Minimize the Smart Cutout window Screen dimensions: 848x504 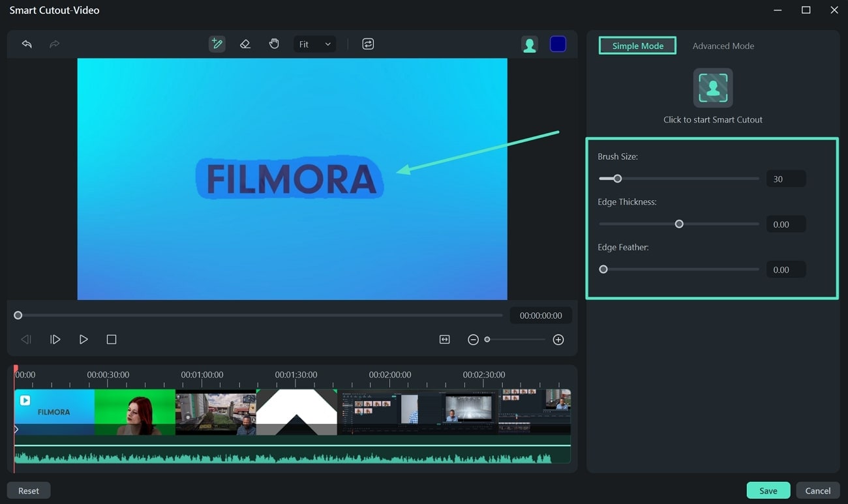778,10
